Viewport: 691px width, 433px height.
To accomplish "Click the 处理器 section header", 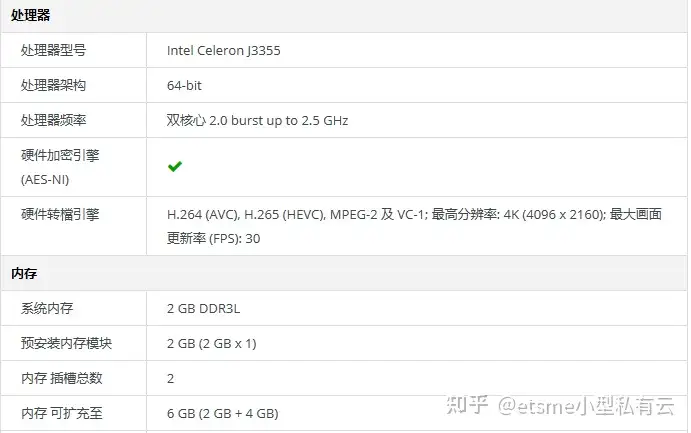I will tap(30, 15).
